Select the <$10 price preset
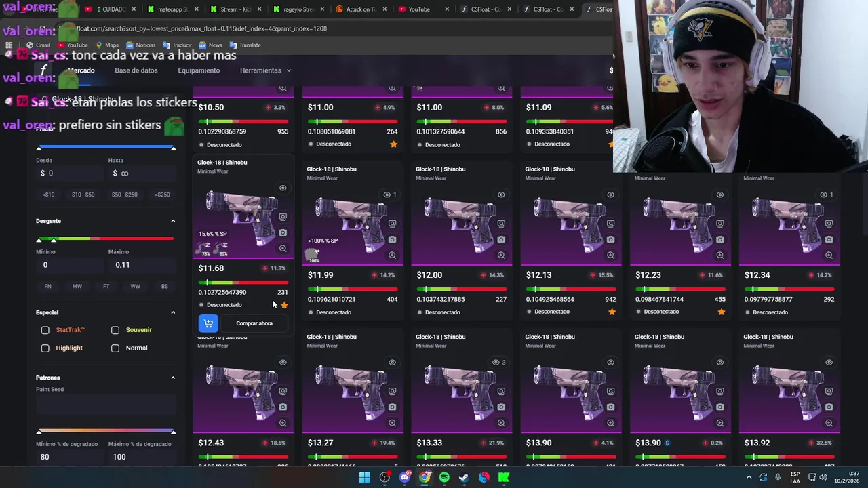This screenshot has height=488, width=868. pyautogui.click(x=48, y=195)
